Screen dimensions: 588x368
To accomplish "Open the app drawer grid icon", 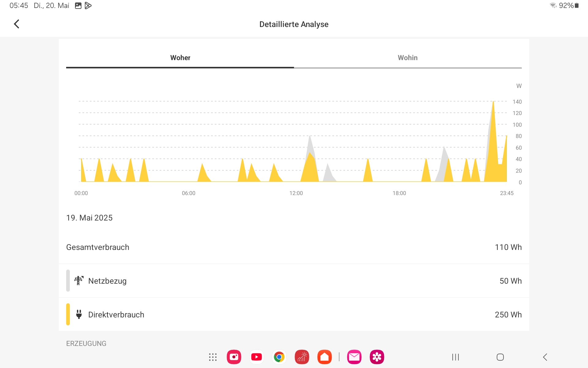I will 213,357.
